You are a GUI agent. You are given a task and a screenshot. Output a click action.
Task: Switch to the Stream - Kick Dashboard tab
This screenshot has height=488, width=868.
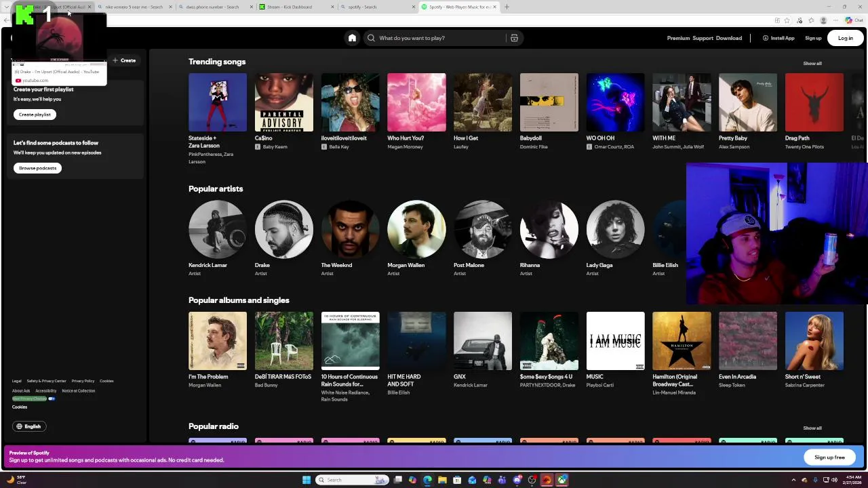pyautogui.click(x=296, y=7)
